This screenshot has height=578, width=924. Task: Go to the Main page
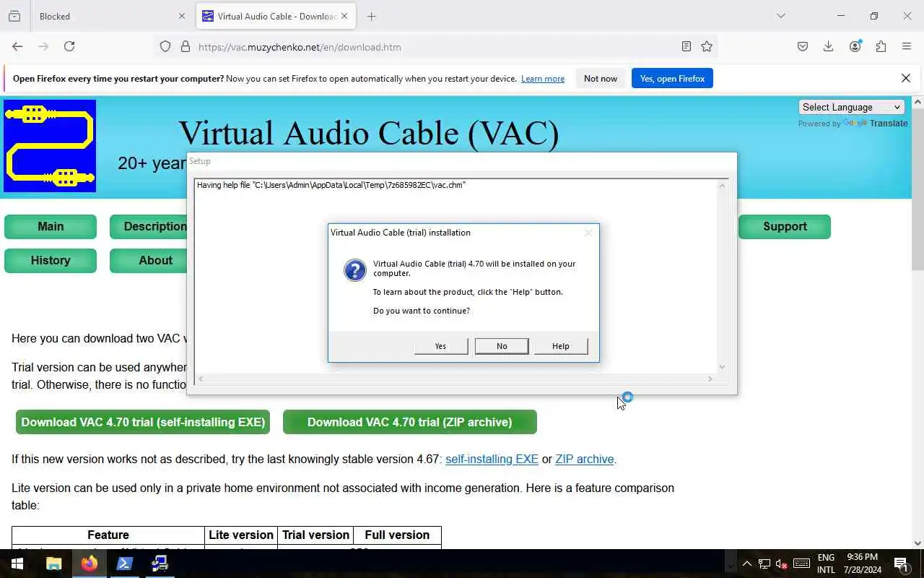(51, 226)
